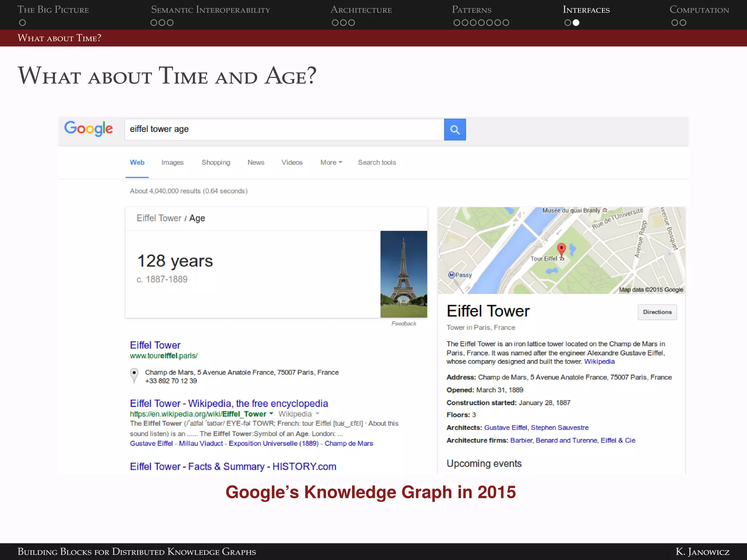747x560 pixels.
Task: Open the More dropdown in search tabs
Action: pyautogui.click(x=331, y=163)
